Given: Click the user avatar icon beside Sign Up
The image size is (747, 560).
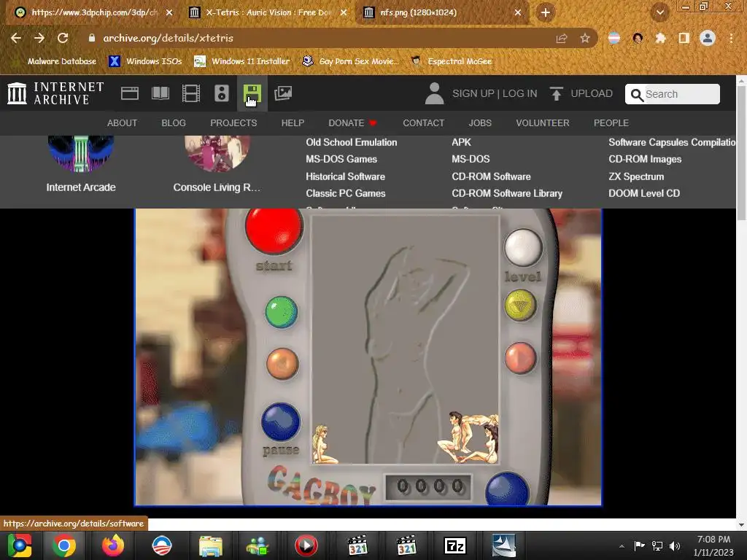Looking at the screenshot, I should tap(434, 93).
